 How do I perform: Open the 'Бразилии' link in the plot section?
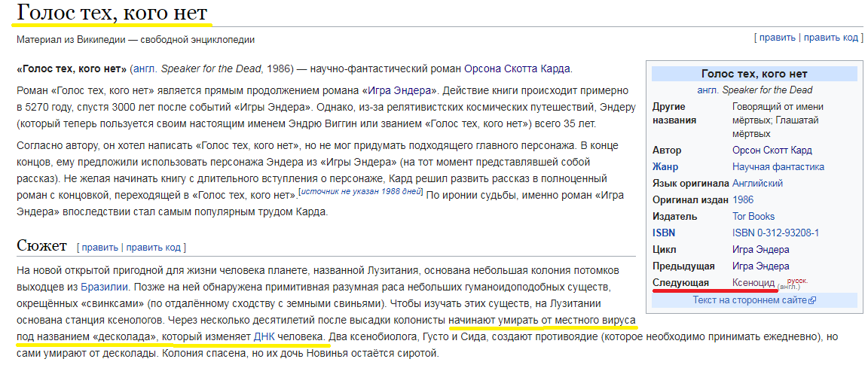pos(104,287)
